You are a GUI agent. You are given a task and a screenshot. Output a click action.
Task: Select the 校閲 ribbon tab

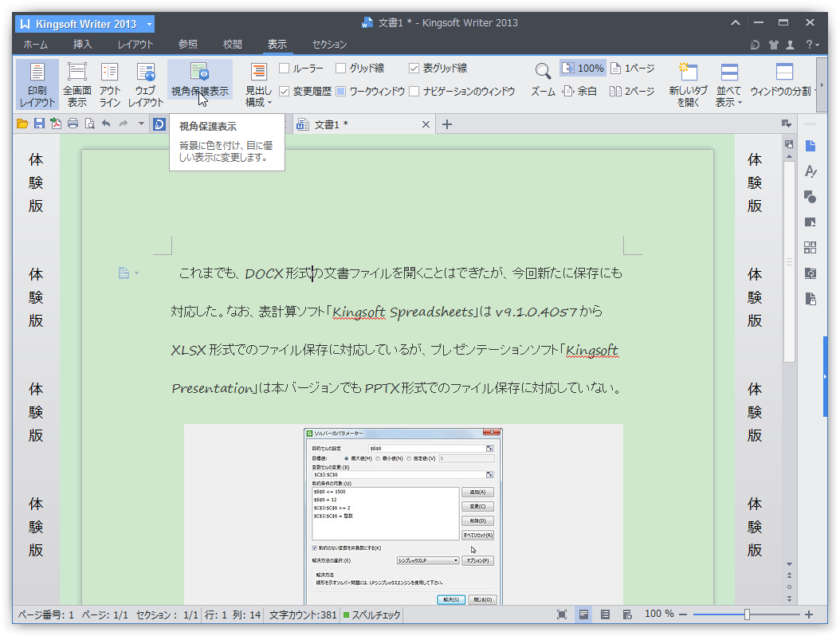[232, 45]
